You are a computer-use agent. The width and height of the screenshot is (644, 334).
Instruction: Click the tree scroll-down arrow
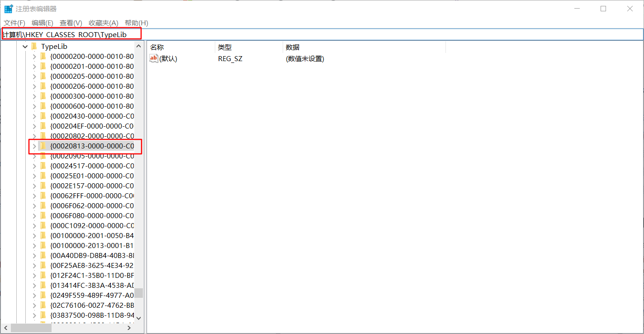pos(139,318)
